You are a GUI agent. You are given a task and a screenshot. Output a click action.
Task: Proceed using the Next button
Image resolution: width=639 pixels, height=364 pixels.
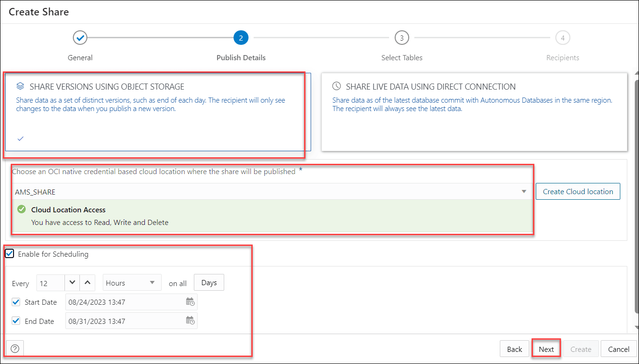point(546,349)
